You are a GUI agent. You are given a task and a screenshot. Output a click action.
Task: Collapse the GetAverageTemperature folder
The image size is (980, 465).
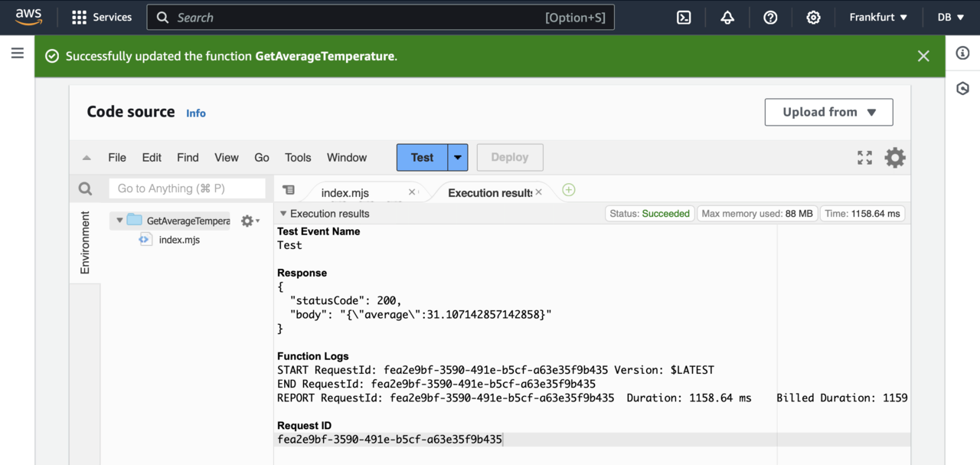119,221
